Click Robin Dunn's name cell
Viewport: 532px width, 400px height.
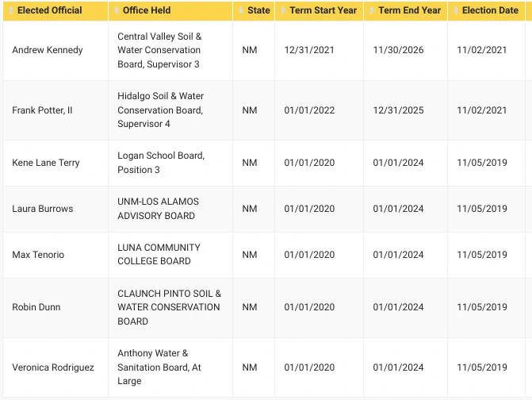coord(36,307)
